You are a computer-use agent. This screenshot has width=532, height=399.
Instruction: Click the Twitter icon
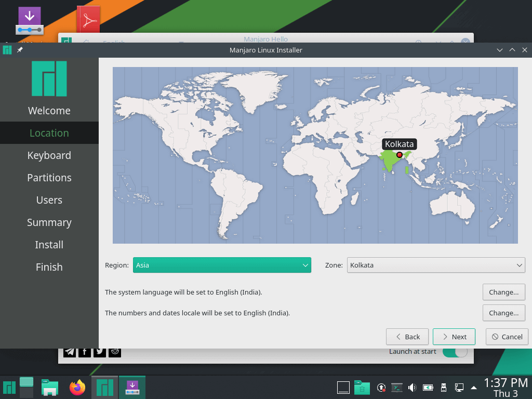tap(100, 352)
